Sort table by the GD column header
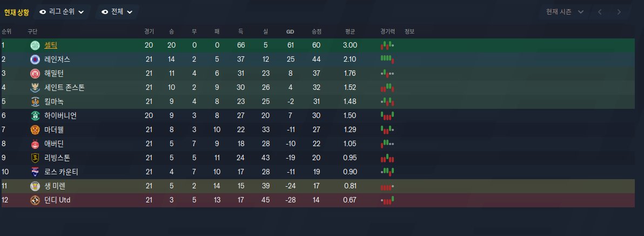This screenshot has width=644, height=236. [x=290, y=31]
